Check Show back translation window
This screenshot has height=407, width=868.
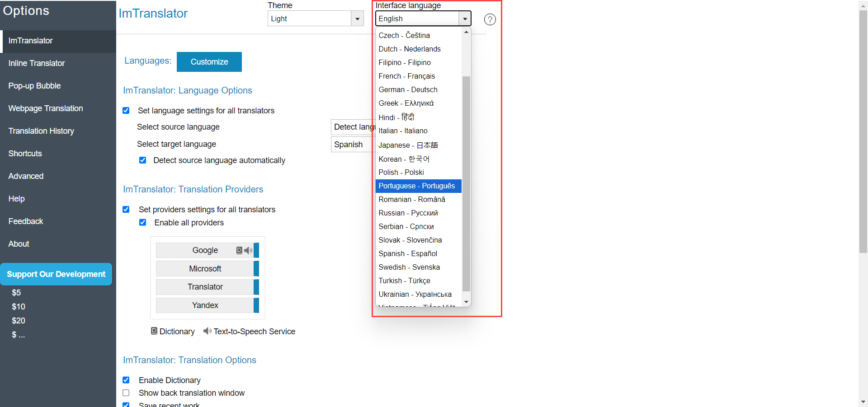(x=126, y=393)
